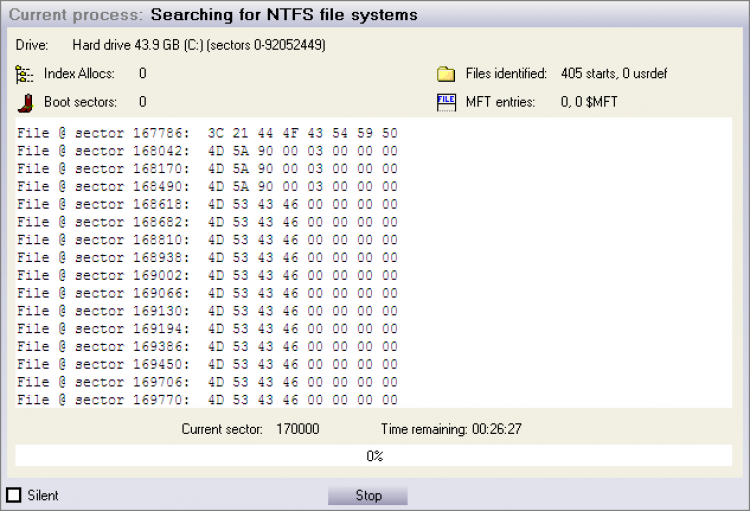Select the log line for sector 167786
This screenshot has height=511, width=750.
coord(207,133)
